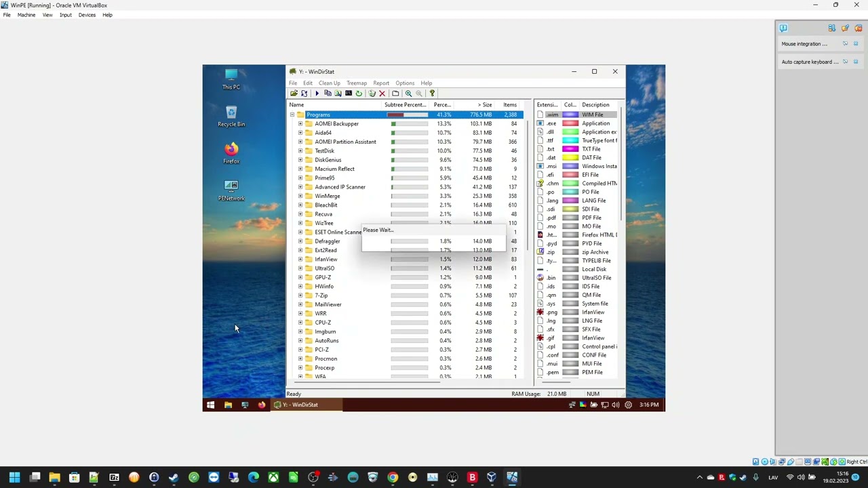Click the Command Prompt Here toolbar icon
Image resolution: width=868 pixels, height=488 pixels.
click(x=349, y=94)
